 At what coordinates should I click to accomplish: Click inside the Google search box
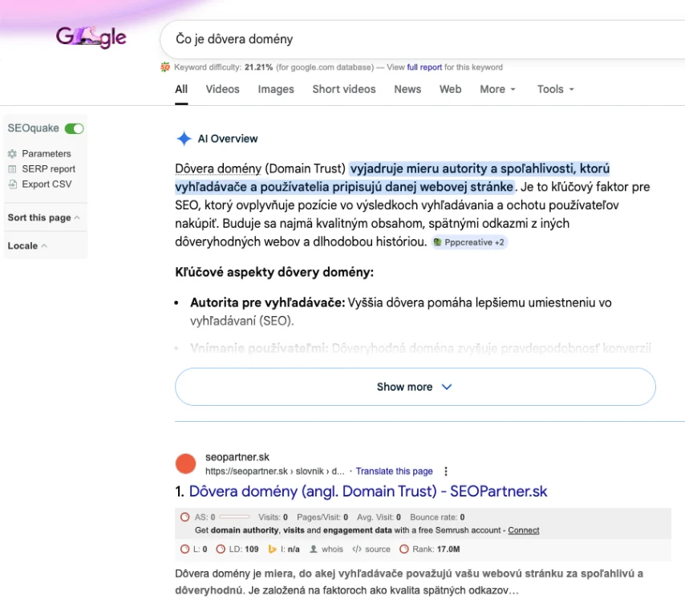[417, 38]
